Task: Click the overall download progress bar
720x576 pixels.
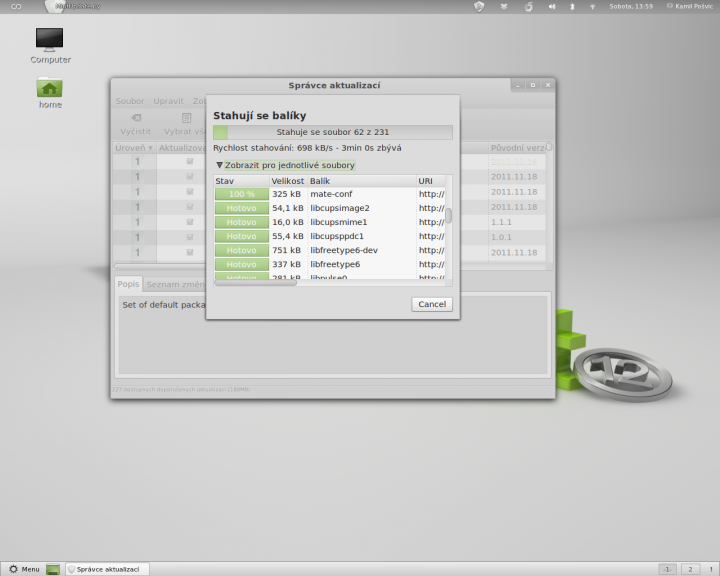Action: coord(333,132)
